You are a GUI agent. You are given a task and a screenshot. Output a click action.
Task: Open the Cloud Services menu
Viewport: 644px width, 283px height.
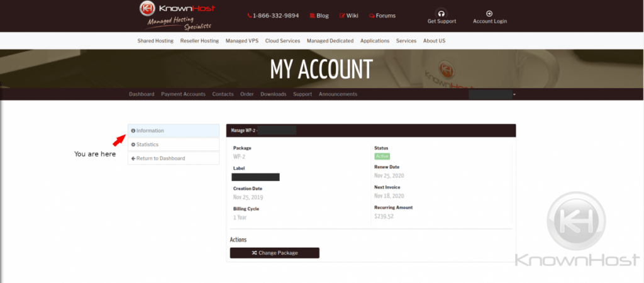(x=282, y=41)
